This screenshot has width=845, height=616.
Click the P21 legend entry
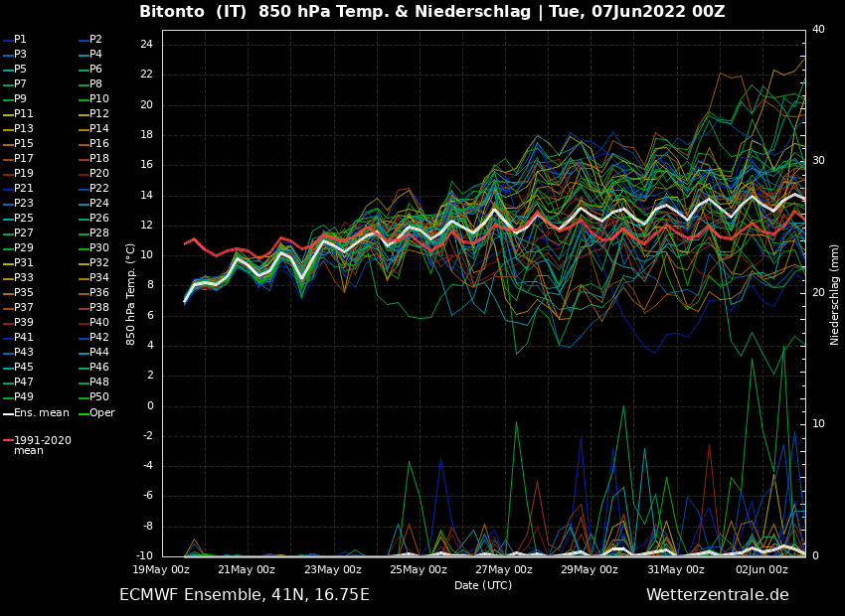18,189
